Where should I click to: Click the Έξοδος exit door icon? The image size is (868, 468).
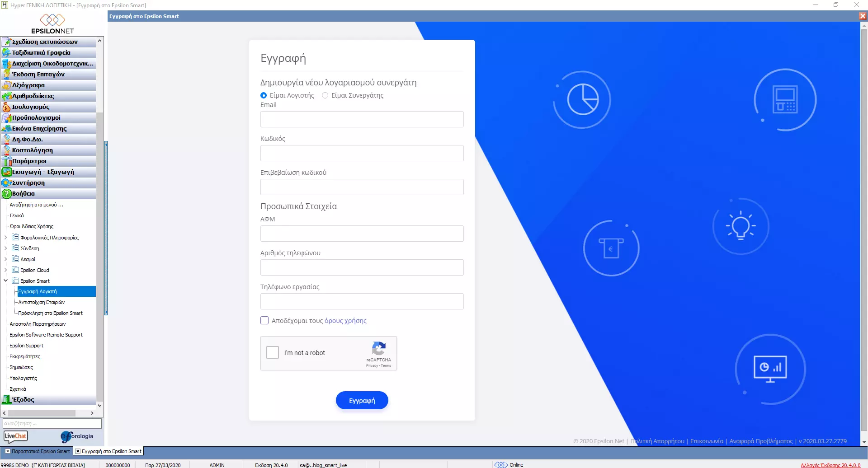tap(6, 400)
